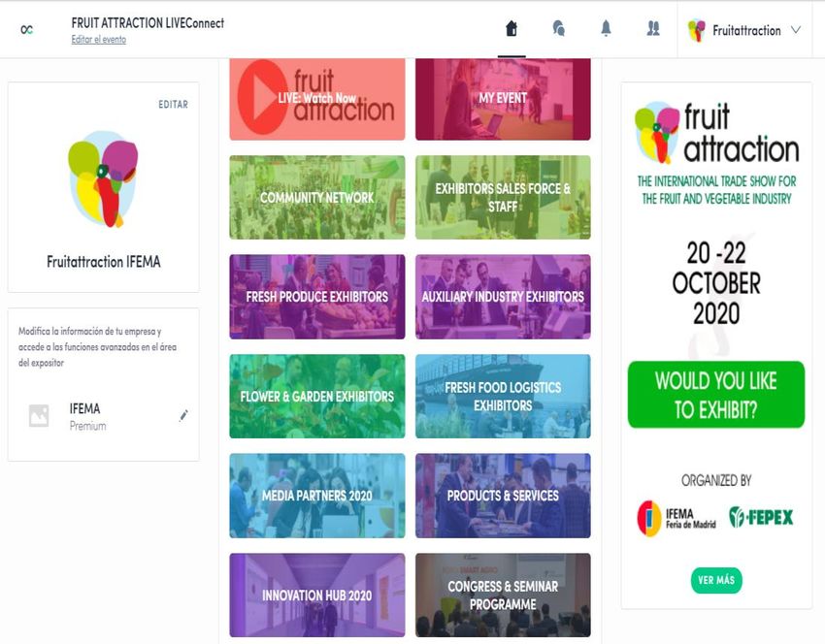The width and height of the screenshot is (825, 644).
Task: Click the app logo in top-left corner
Action: pyautogui.click(x=27, y=30)
